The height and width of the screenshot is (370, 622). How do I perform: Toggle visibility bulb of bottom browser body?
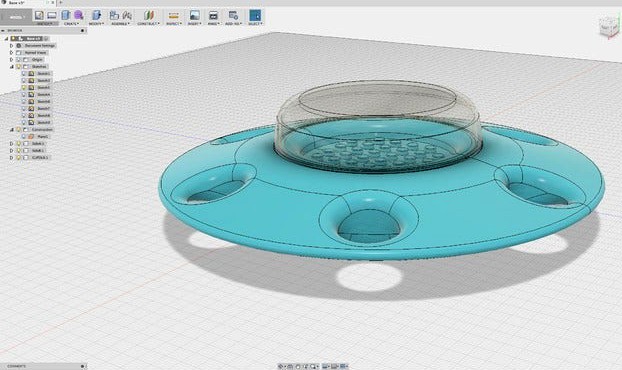click(19, 157)
